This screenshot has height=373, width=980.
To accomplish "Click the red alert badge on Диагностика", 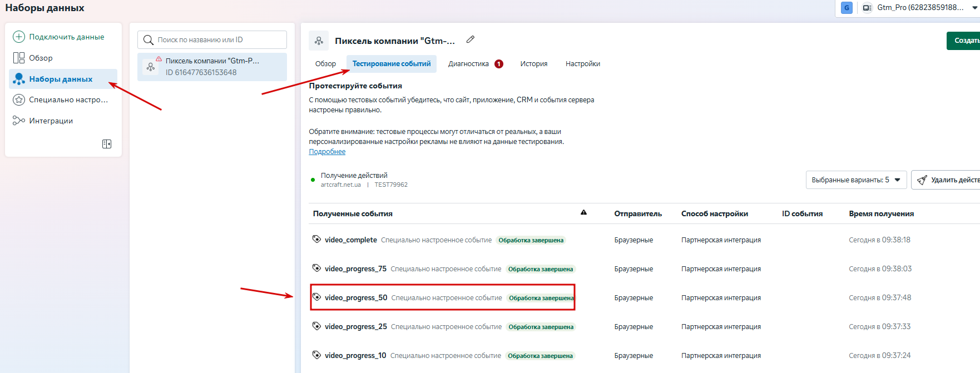I will [x=499, y=64].
